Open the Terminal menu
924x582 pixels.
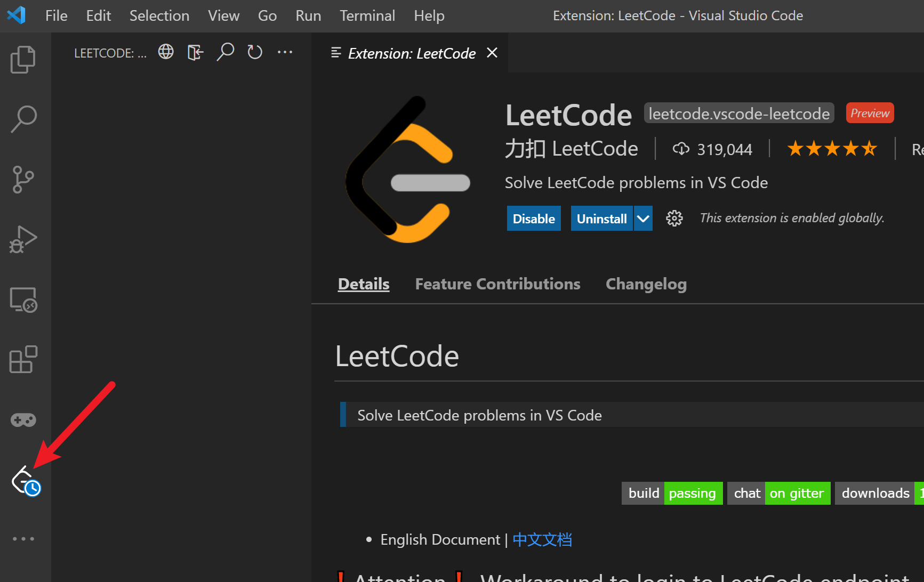[368, 16]
